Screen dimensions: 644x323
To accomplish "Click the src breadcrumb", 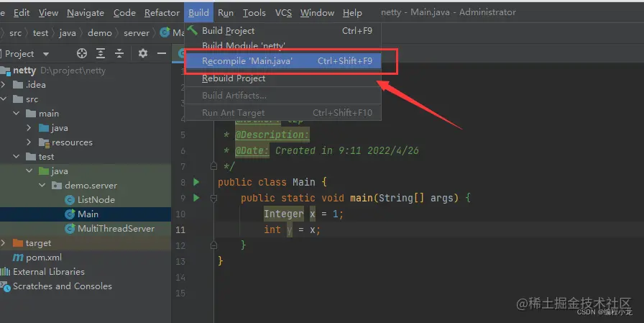I will click(x=16, y=33).
